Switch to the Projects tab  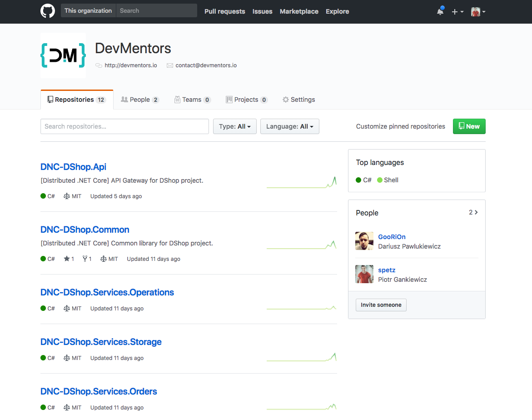click(247, 100)
